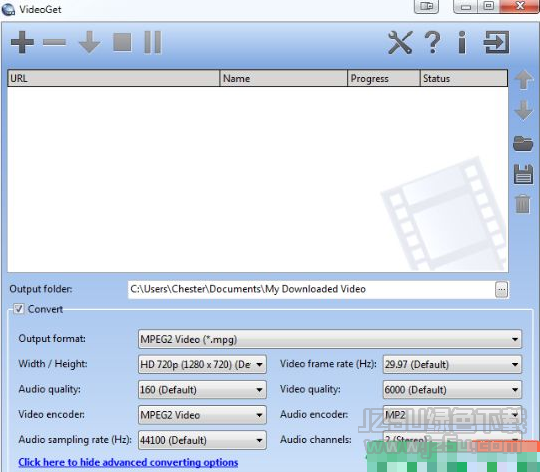Image resolution: width=540 pixels, height=472 pixels.
Task: Click the Output folder path field
Action: click(x=311, y=290)
